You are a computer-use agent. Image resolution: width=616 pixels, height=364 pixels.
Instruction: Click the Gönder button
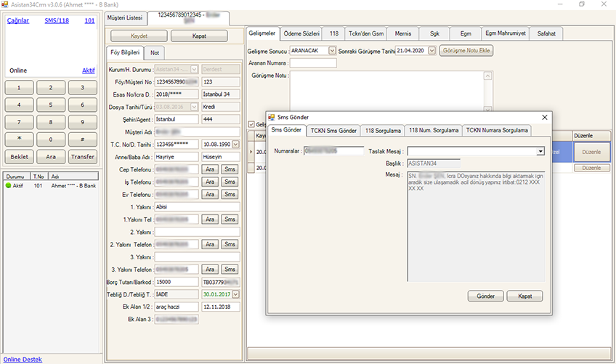pos(485,296)
